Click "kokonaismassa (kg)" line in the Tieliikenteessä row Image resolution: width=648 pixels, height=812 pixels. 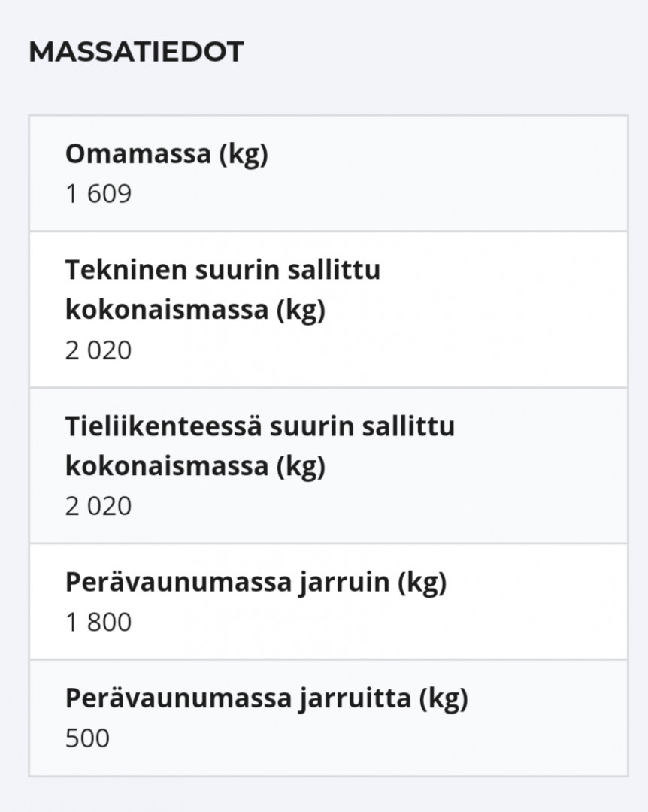coord(195,466)
